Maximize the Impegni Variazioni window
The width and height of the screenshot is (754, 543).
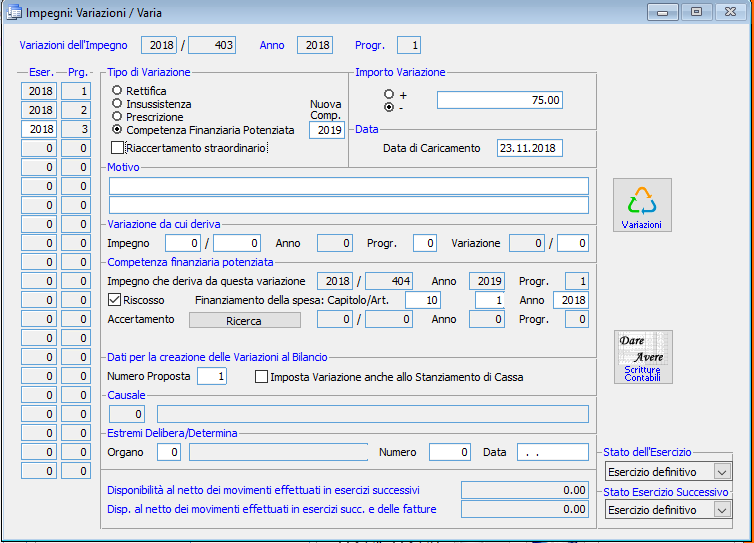click(x=696, y=12)
